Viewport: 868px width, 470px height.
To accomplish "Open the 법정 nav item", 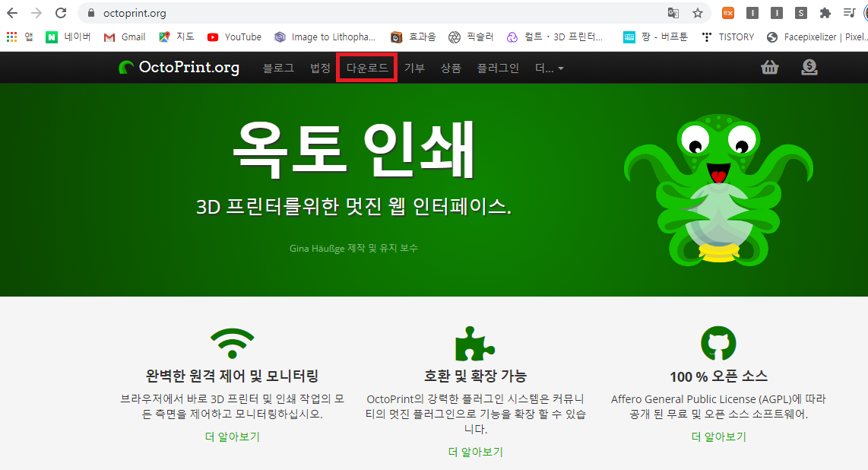I will click(x=320, y=68).
